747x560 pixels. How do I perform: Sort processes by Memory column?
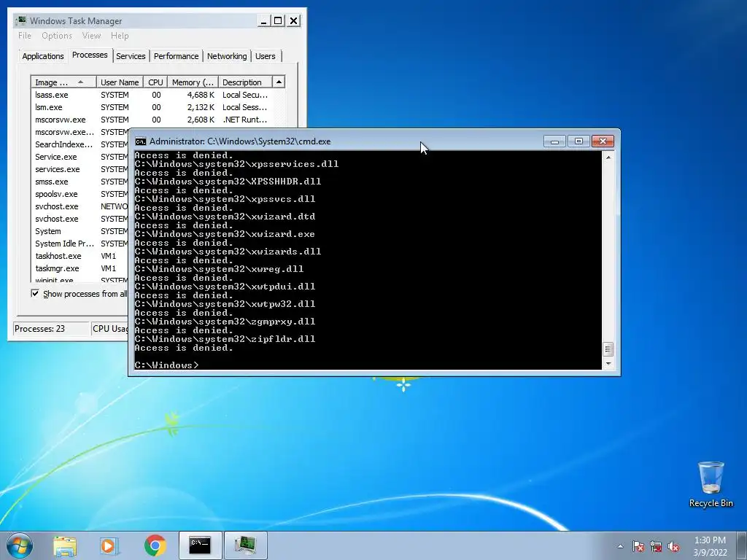pos(193,82)
